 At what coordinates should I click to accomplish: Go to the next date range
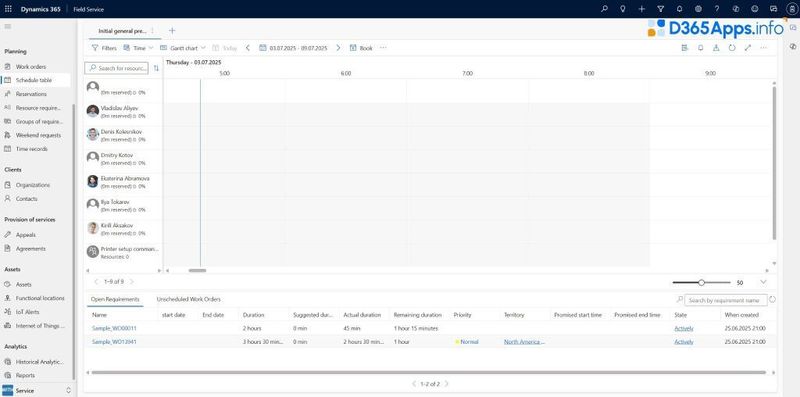[338, 48]
